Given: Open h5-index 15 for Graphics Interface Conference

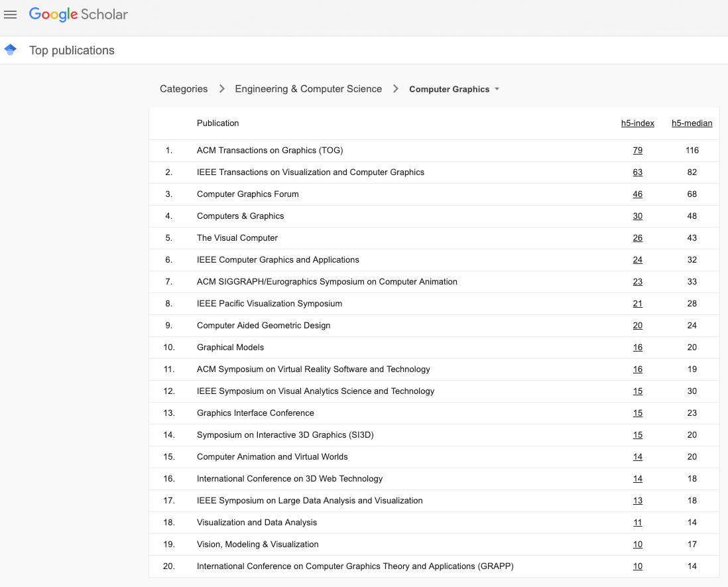Looking at the screenshot, I should pyautogui.click(x=637, y=413).
